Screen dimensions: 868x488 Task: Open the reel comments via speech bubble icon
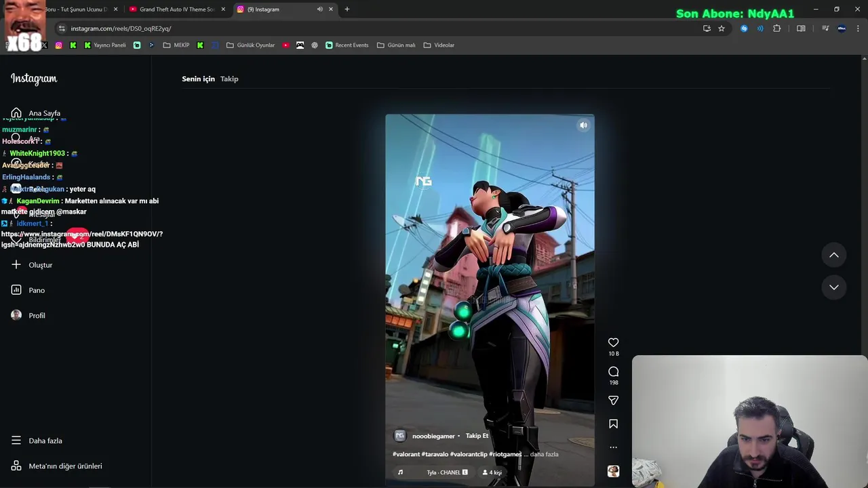613,371
